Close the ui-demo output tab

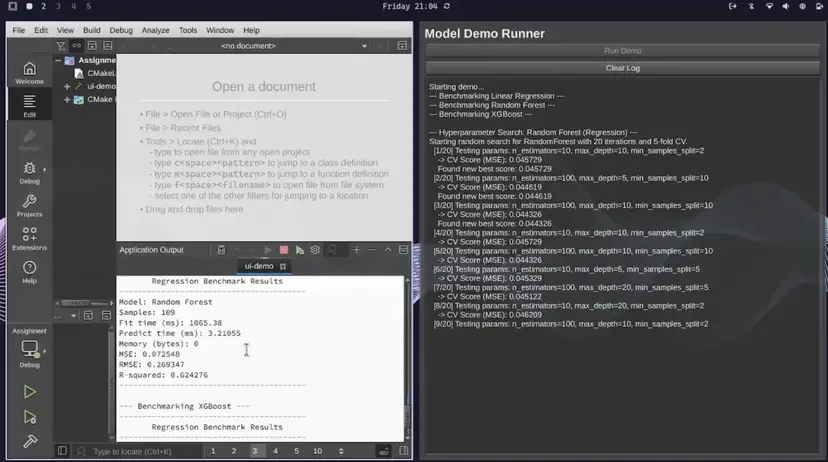(283, 267)
